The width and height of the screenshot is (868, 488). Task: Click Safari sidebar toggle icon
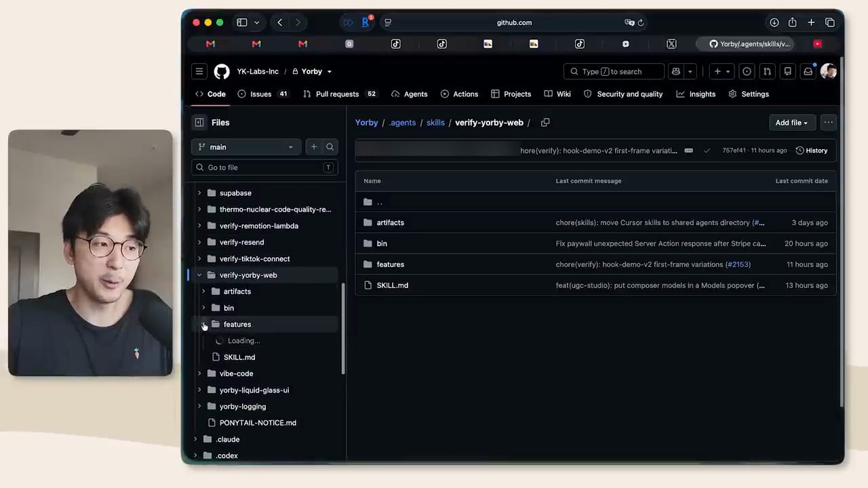point(242,22)
